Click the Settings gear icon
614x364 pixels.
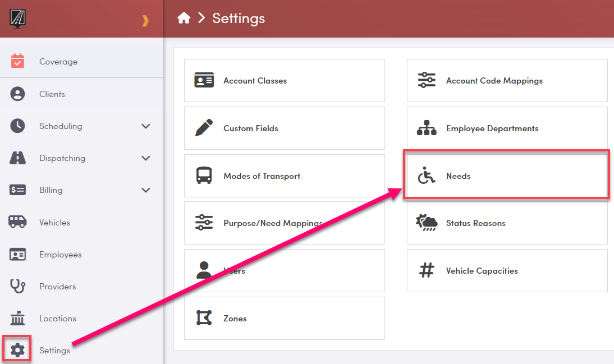point(17,351)
